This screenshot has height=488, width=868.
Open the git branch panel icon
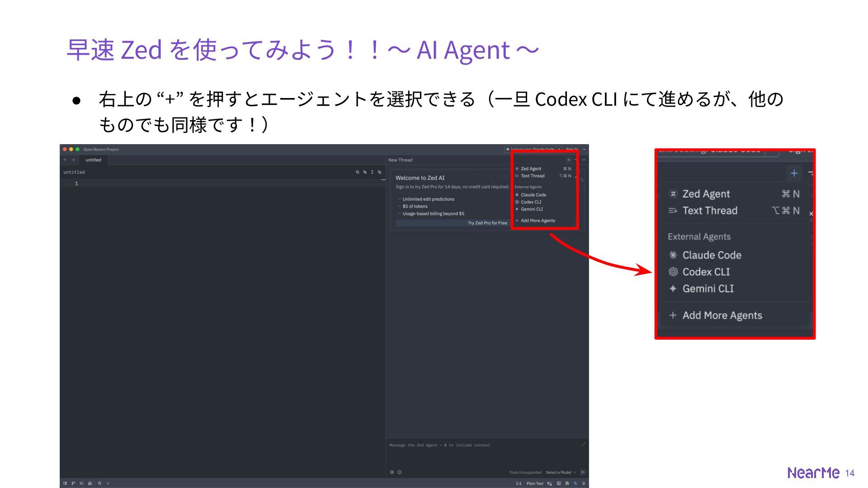(73, 483)
